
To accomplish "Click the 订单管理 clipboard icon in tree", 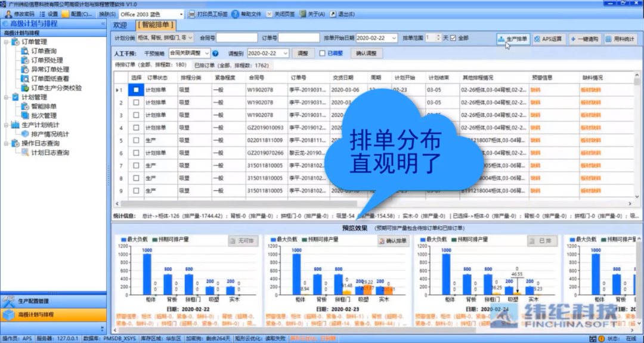I will pos(15,42).
